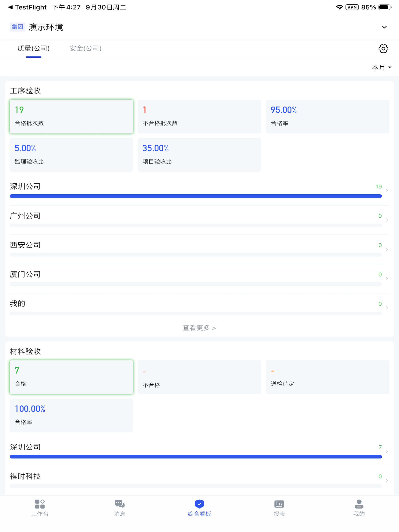Image resolution: width=399 pixels, height=532 pixels.
Task: Tap the TestFlight back arrow
Action: 10,7
